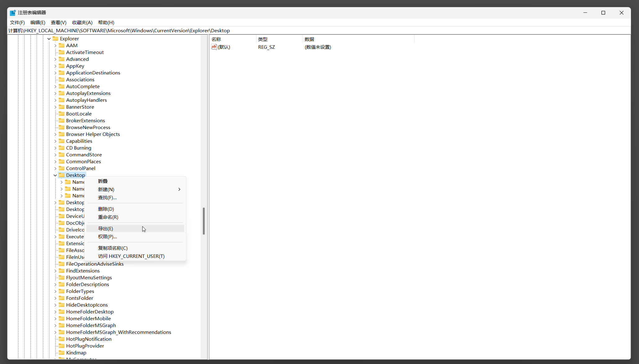Image resolution: width=639 pixels, height=364 pixels.
Task: Expand the Capabilities key
Action: tap(55, 141)
